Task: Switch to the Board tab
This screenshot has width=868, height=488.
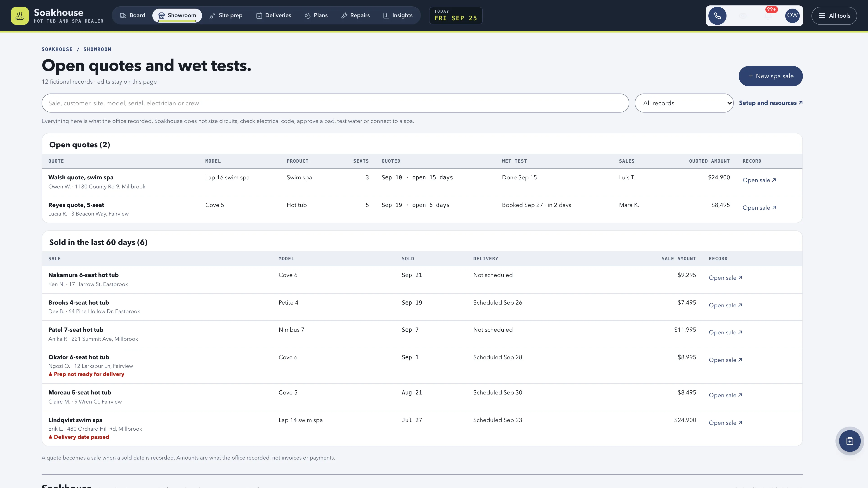Action: 133,16
